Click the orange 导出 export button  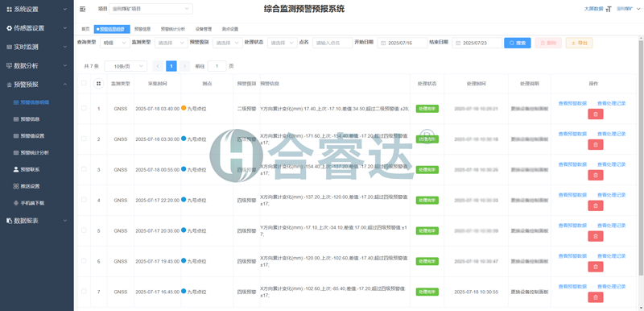click(x=579, y=43)
